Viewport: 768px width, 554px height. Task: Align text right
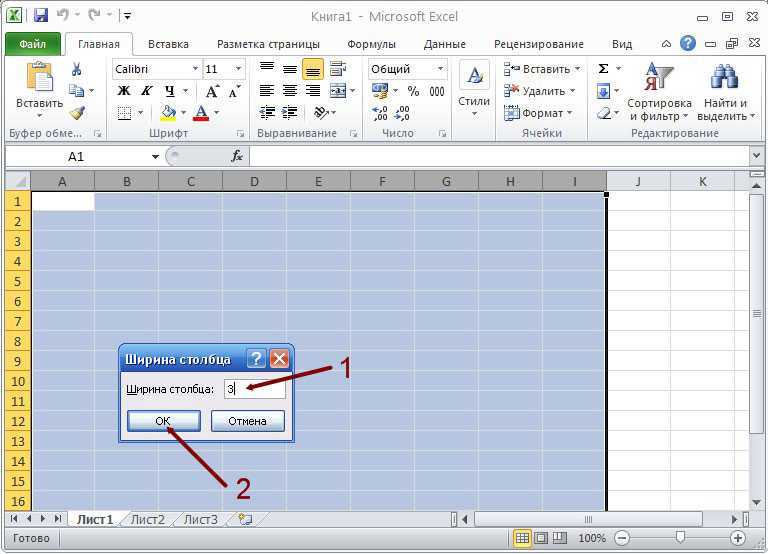pos(312,91)
